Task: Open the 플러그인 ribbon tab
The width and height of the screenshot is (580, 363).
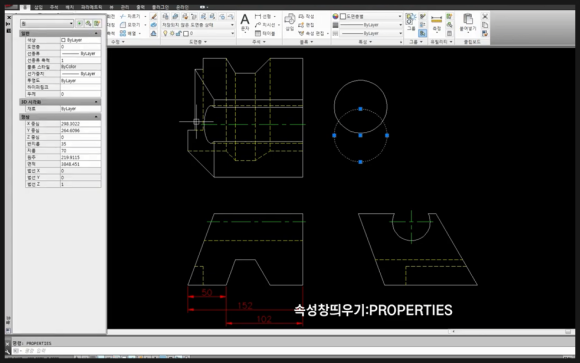Action: 160,7
